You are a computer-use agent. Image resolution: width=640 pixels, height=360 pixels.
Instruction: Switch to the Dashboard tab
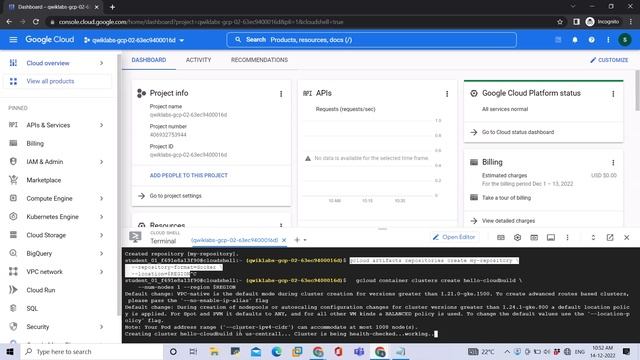(149, 60)
